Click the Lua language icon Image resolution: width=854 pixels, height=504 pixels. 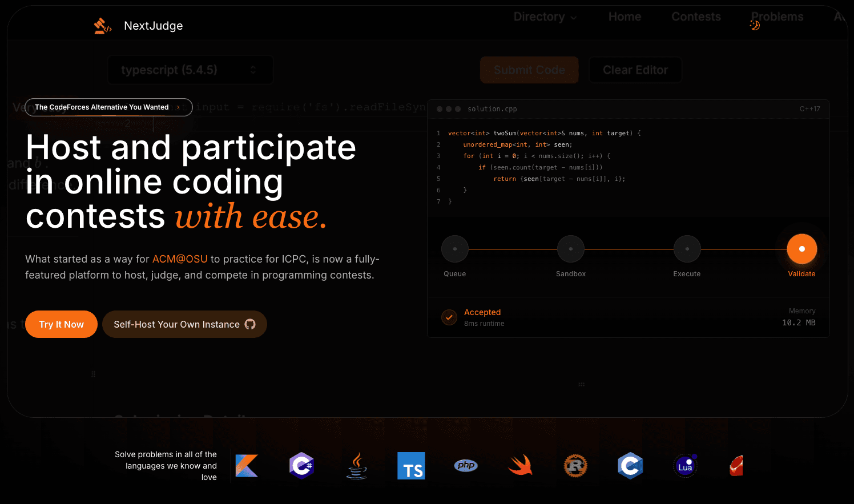(x=685, y=466)
